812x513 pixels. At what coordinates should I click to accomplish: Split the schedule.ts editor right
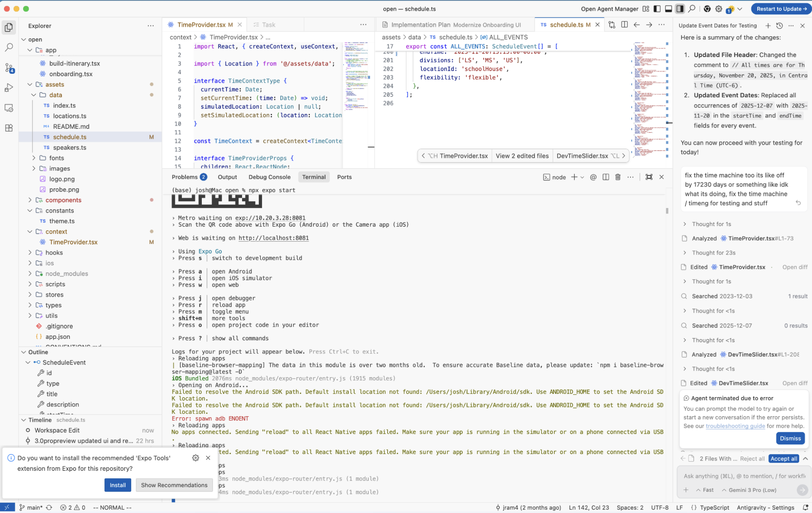(x=624, y=25)
